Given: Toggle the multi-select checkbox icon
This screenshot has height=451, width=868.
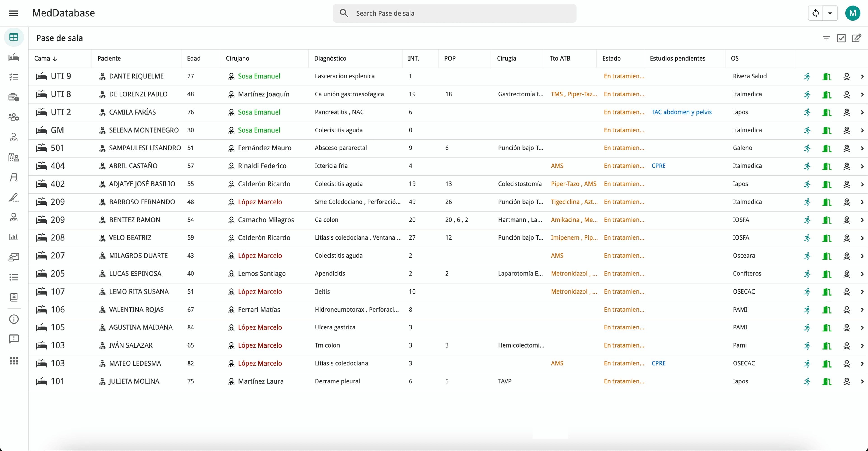Looking at the screenshot, I should tap(841, 38).
